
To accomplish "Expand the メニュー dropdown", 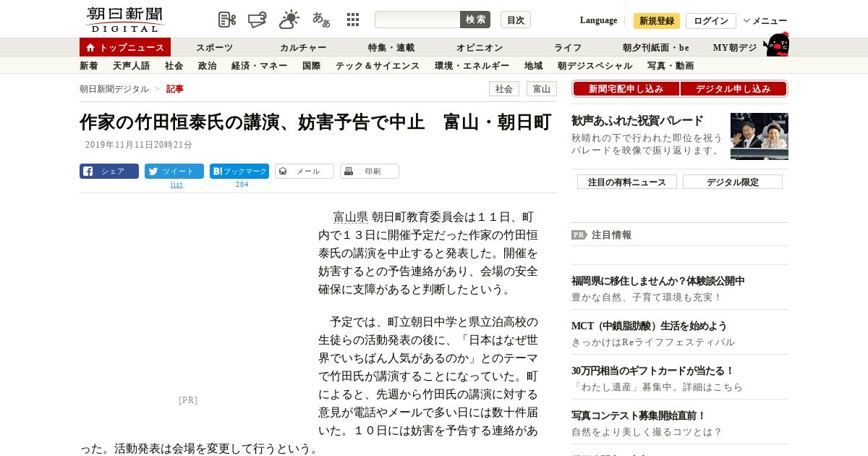I will (765, 21).
